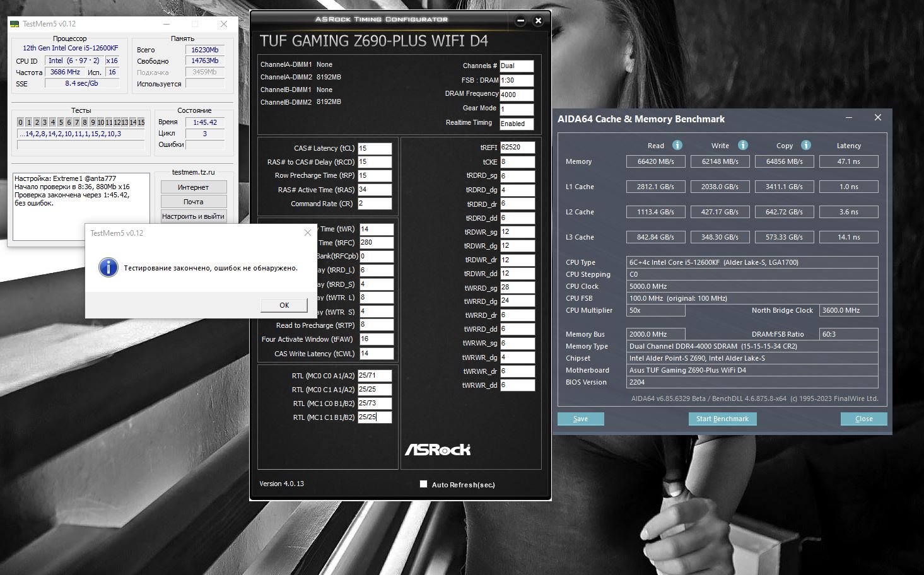Click the Интернет button in TestMem5
This screenshot has width=924, height=575.
[x=193, y=187]
